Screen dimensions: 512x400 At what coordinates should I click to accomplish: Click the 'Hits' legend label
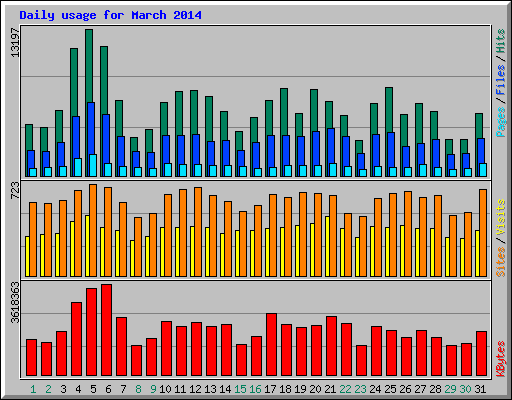[501, 41]
